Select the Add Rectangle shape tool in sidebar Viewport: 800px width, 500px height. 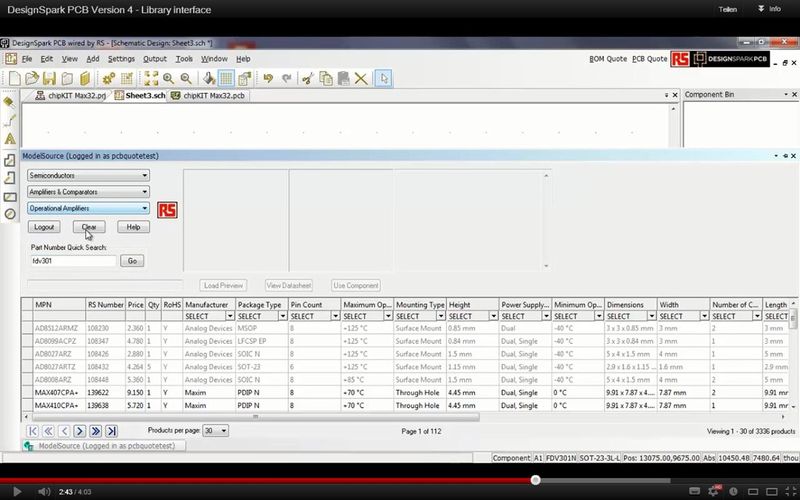tap(9, 196)
